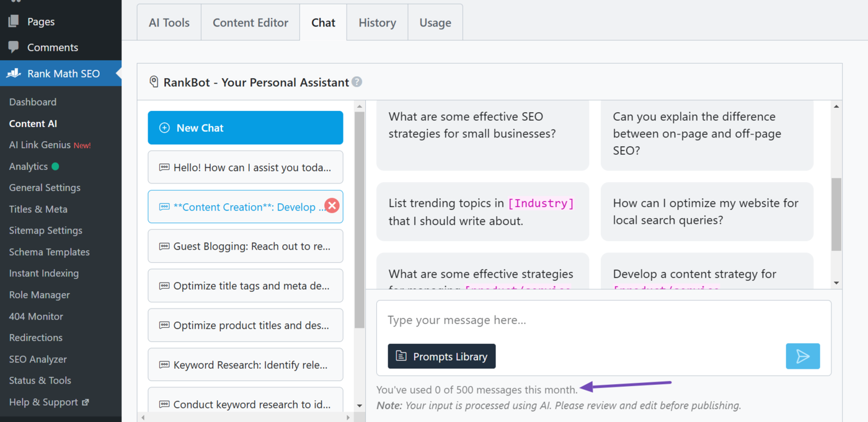868x422 pixels.
Task: Click the chat icon beside Hello chat
Action: (x=164, y=167)
